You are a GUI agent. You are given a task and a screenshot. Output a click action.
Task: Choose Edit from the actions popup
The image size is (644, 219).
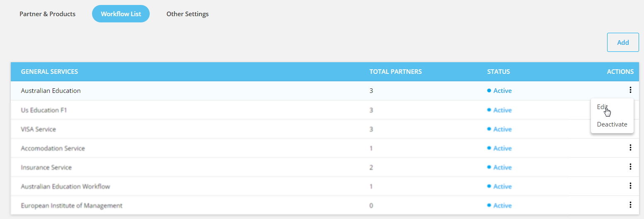point(602,107)
